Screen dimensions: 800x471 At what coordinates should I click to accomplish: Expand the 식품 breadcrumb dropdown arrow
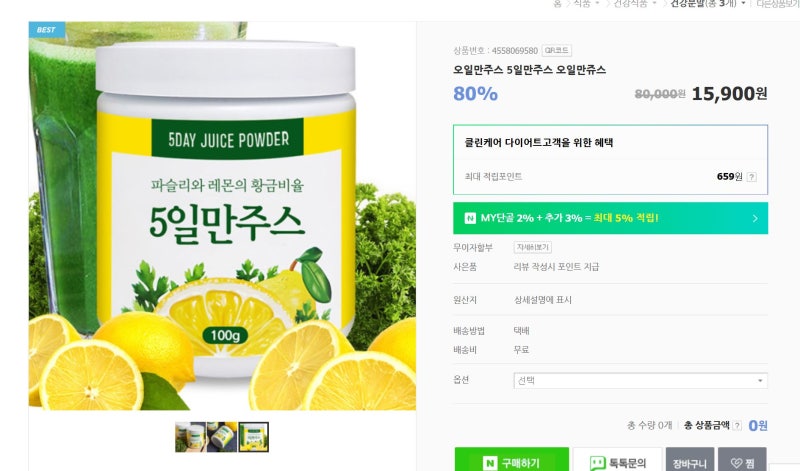(x=597, y=4)
